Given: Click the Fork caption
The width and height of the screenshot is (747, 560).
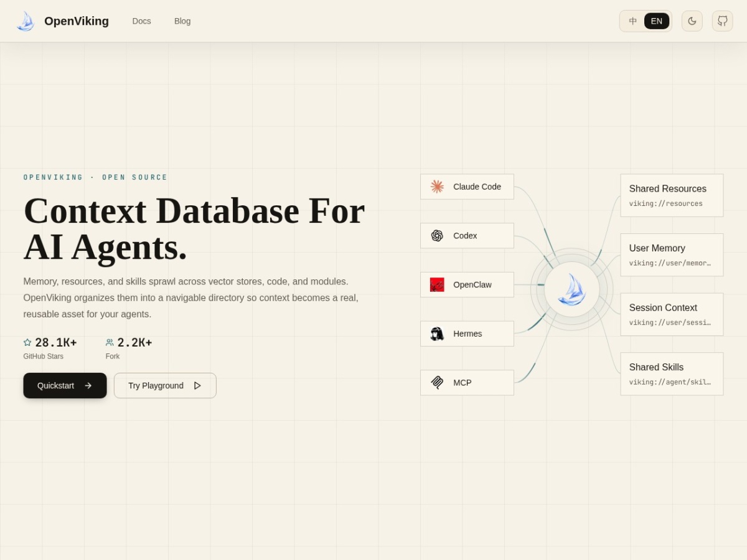Looking at the screenshot, I should [x=113, y=357].
